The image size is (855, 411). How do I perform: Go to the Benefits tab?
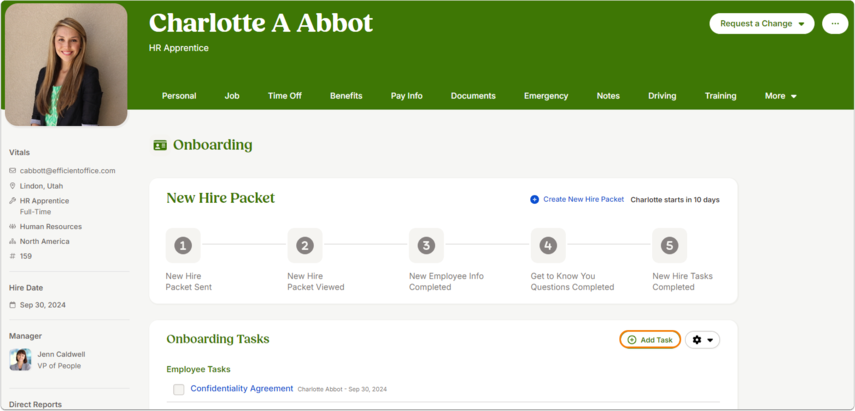pos(346,96)
